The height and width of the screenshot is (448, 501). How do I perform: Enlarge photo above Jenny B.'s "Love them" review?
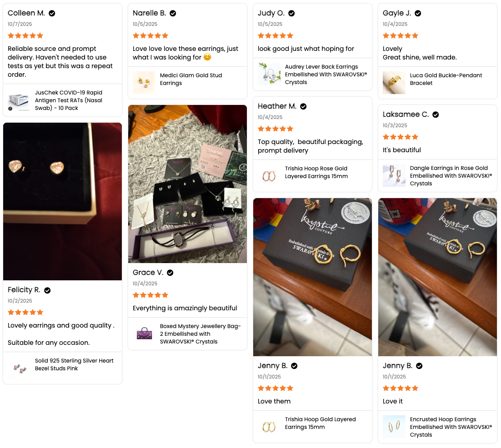click(x=312, y=277)
